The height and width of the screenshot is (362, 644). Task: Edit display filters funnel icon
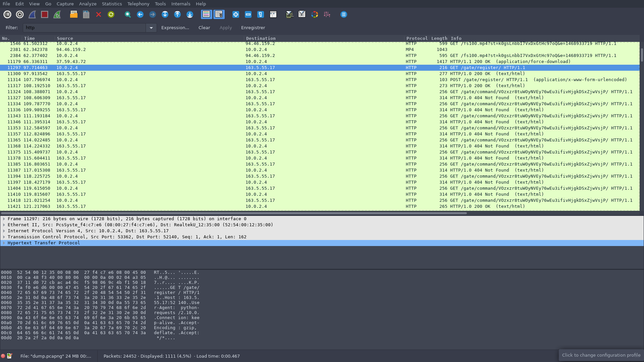click(x=302, y=14)
